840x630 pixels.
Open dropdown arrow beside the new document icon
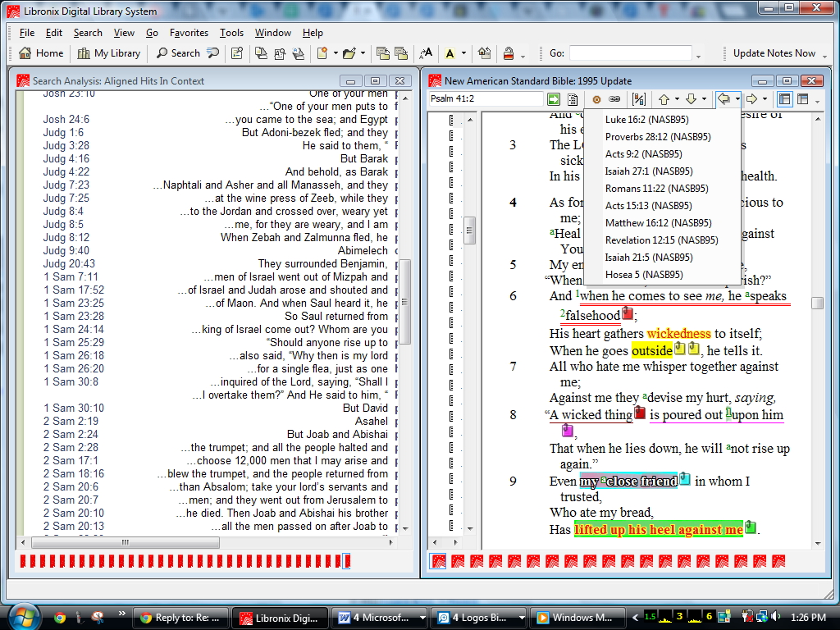[336, 53]
